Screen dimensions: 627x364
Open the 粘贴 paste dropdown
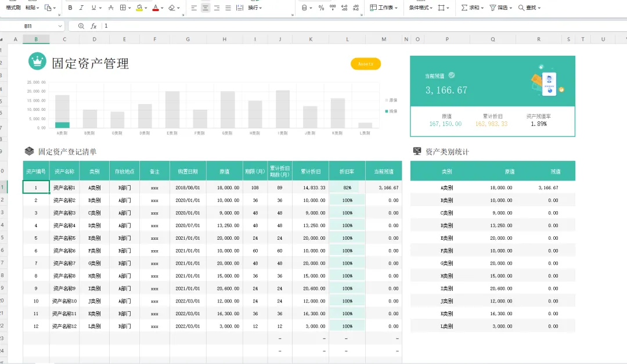(x=32, y=8)
